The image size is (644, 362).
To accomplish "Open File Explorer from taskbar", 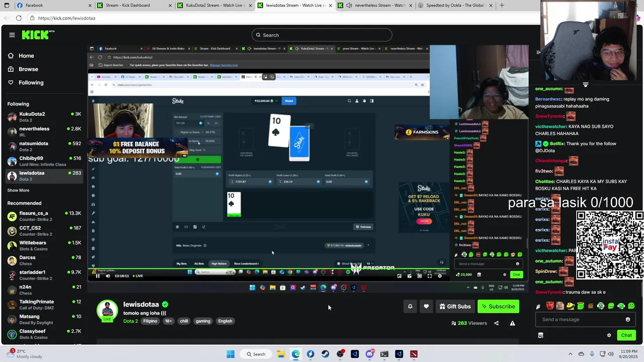I will click(x=281, y=354).
